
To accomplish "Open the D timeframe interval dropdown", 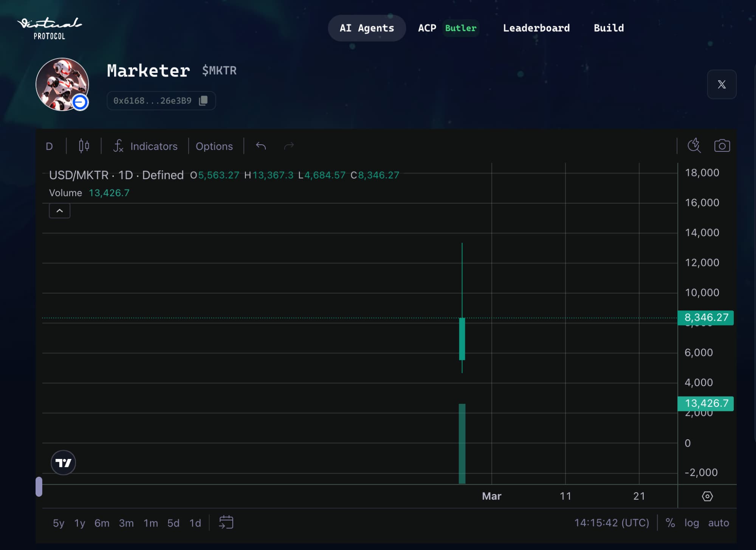I will click(49, 146).
